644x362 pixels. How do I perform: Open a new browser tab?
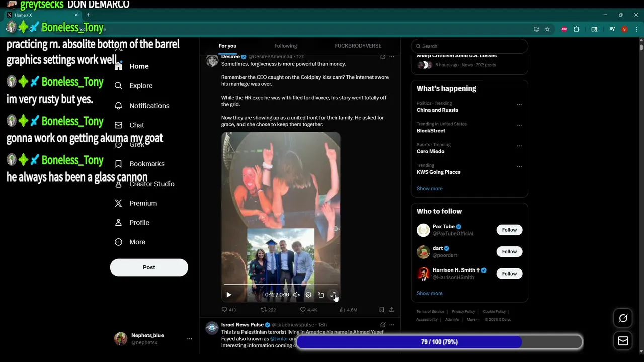point(89,15)
